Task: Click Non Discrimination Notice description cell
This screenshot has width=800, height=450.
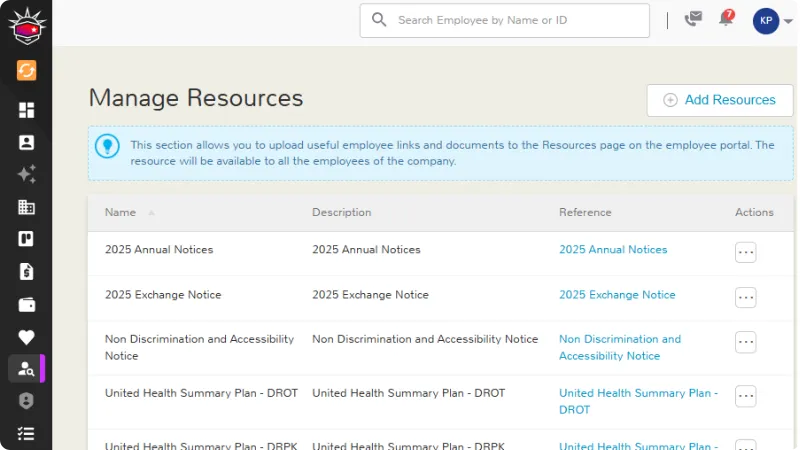Action: click(x=425, y=339)
